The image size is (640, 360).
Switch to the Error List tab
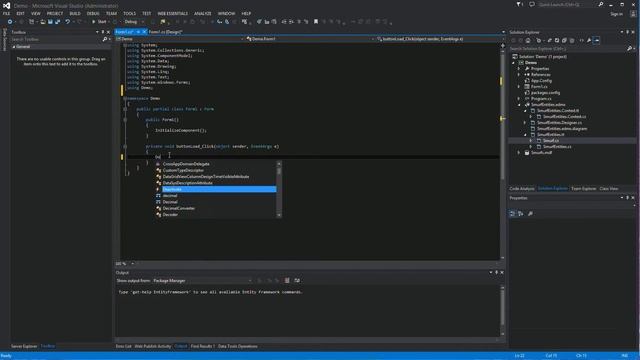click(124, 347)
